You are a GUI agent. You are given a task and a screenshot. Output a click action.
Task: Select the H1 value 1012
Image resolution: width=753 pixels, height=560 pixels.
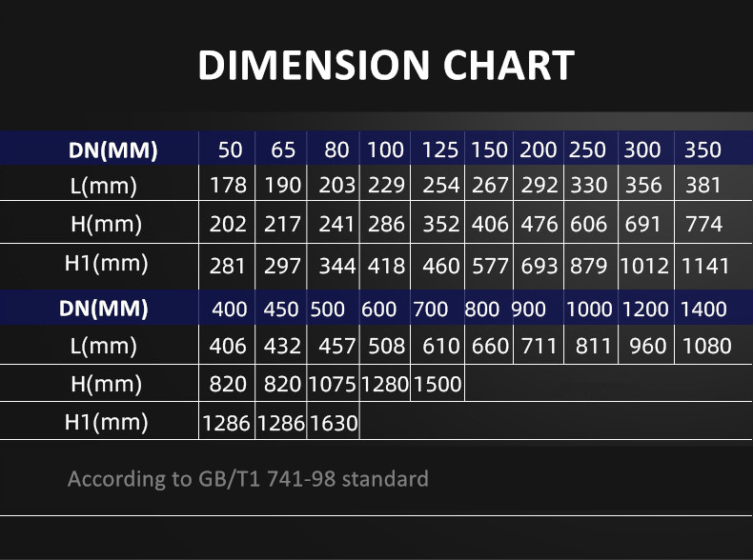644,266
